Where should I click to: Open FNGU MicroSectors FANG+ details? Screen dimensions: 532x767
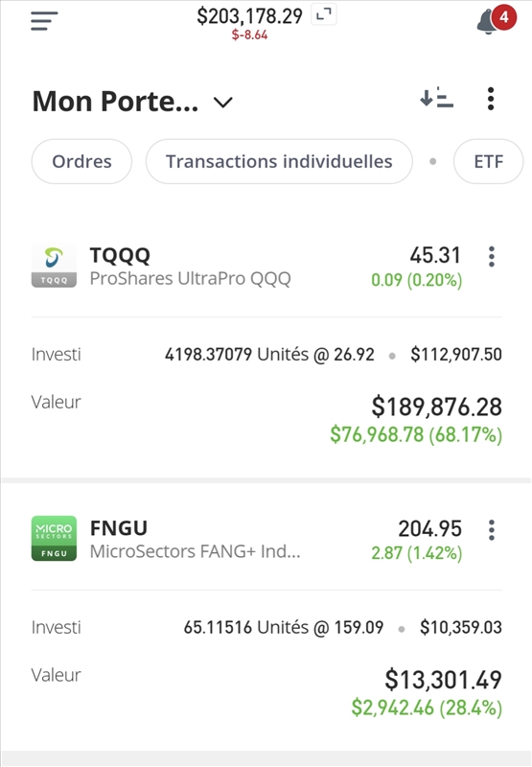pyautogui.click(x=195, y=539)
